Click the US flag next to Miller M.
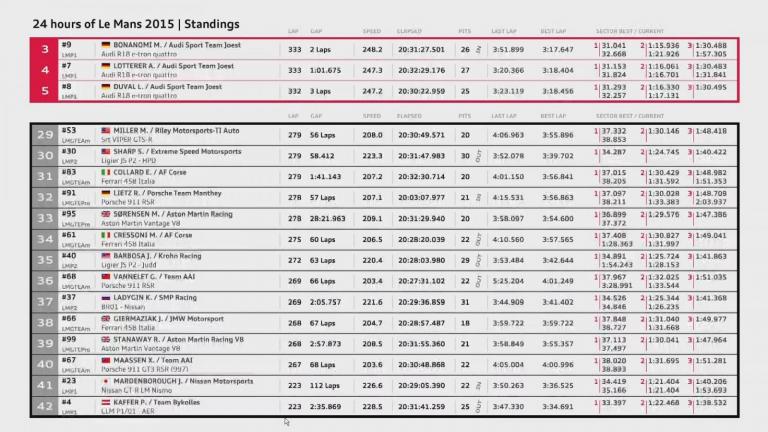The height and width of the screenshot is (432, 768). (106, 130)
